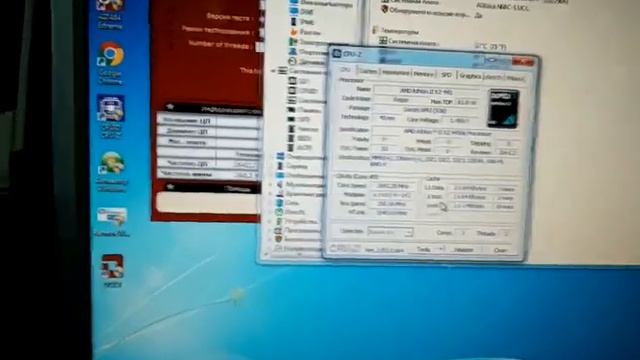Click the Core Speed value in CPU-Z

tap(393, 186)
